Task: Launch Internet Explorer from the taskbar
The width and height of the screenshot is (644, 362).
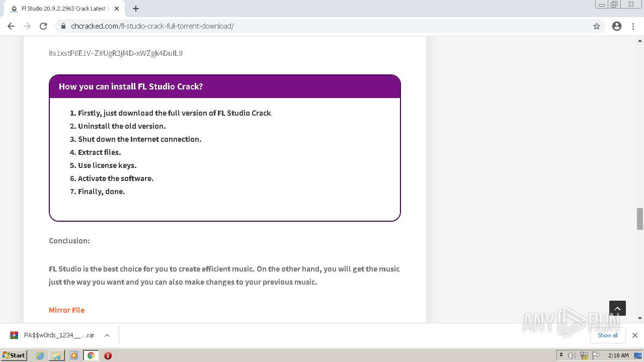Action: click(40, 355)
